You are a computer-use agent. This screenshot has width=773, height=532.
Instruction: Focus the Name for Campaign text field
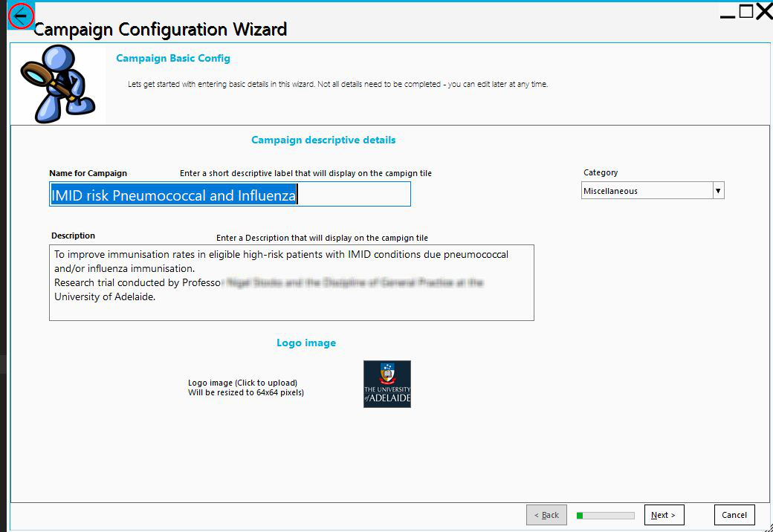230,195
